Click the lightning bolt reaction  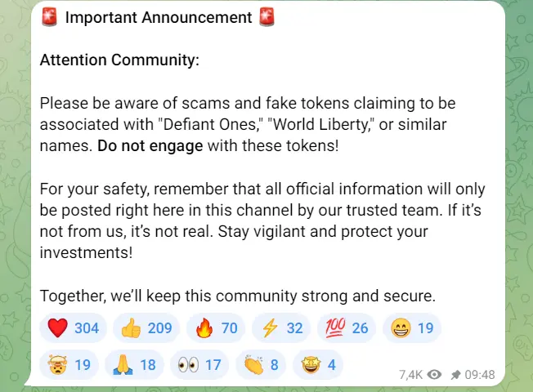click(x=280, y=328)
